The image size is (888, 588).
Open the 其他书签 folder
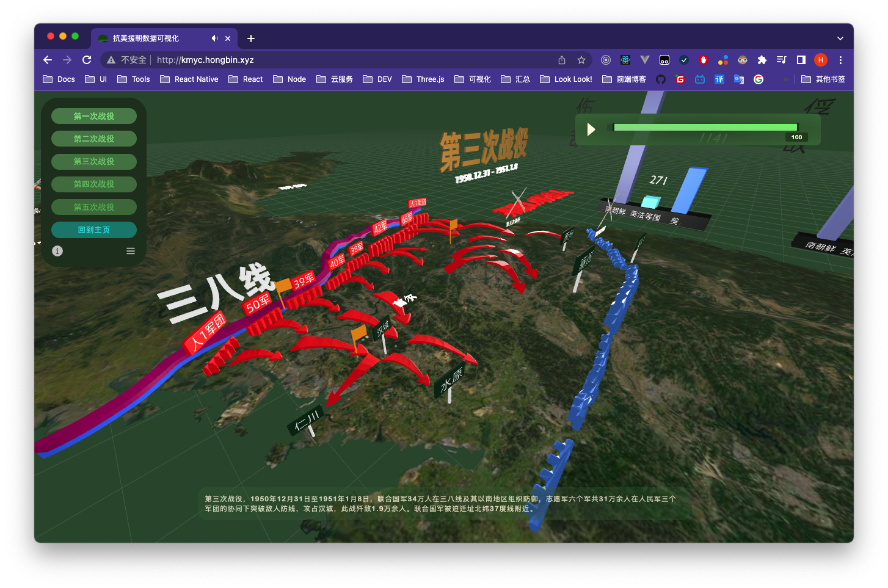823,79
